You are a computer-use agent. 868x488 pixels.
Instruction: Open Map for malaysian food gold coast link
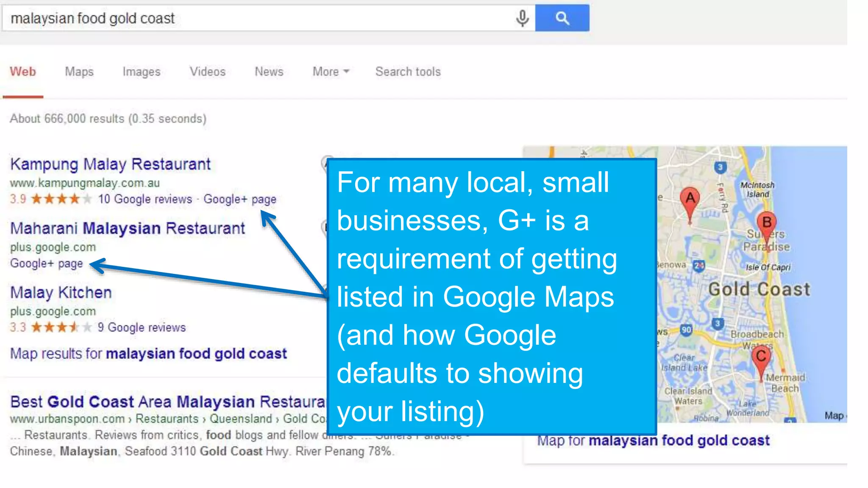point(654,441)
